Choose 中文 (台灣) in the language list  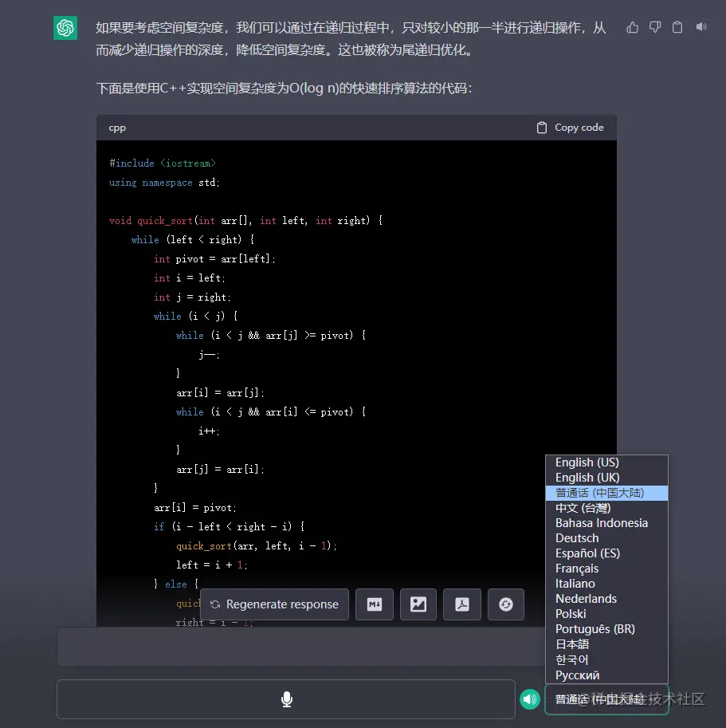tap(606, 508)
